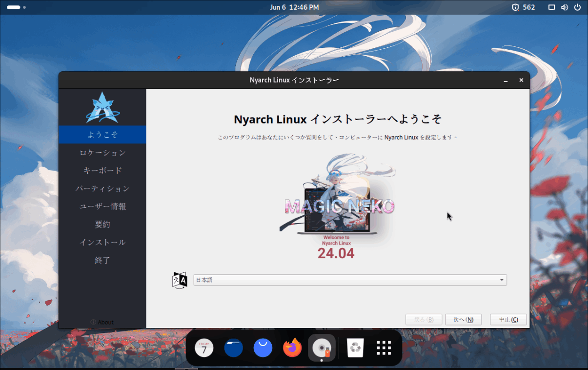Open the blue software store dock icon
This screenshot has height=370, width=588.
click(263, 348)
